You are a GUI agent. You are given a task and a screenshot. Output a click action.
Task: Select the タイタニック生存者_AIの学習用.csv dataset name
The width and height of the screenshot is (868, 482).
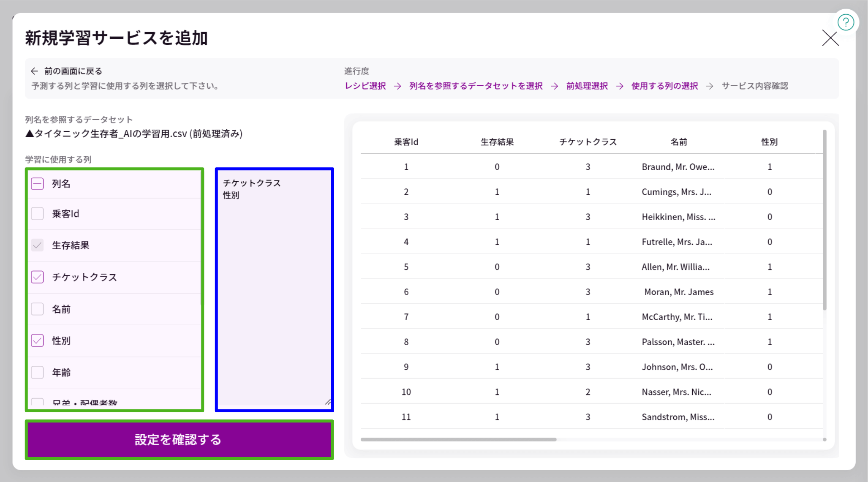(134, 133)
